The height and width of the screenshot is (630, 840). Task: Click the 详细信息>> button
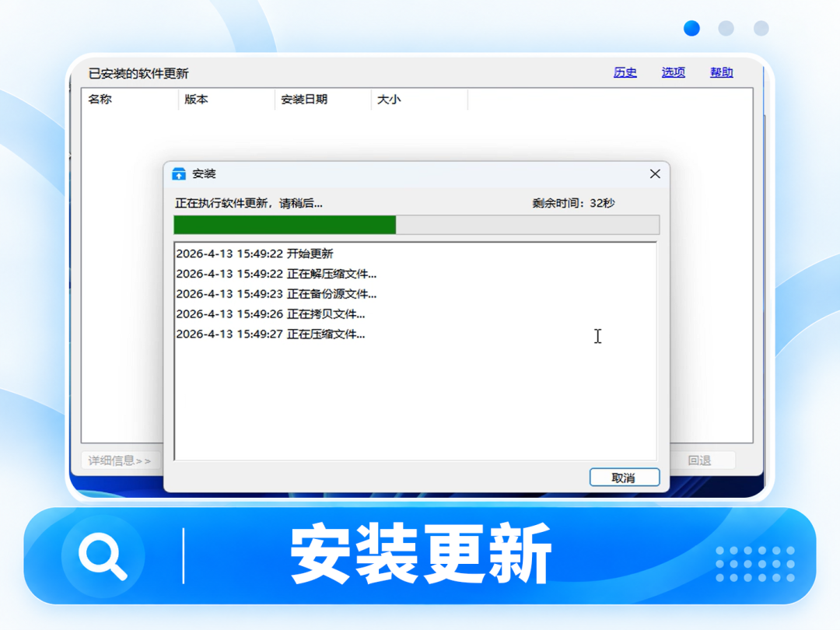(x=120, y=460)
